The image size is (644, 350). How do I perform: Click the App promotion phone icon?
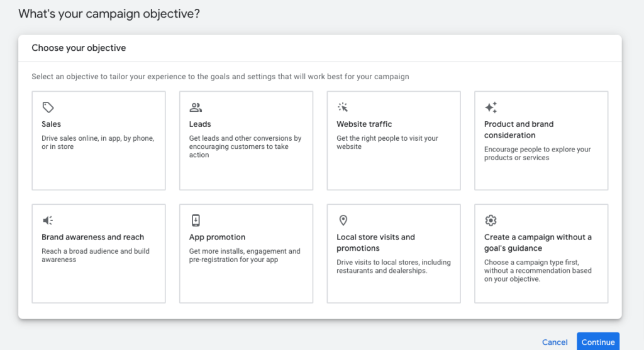tap(196, 221)
